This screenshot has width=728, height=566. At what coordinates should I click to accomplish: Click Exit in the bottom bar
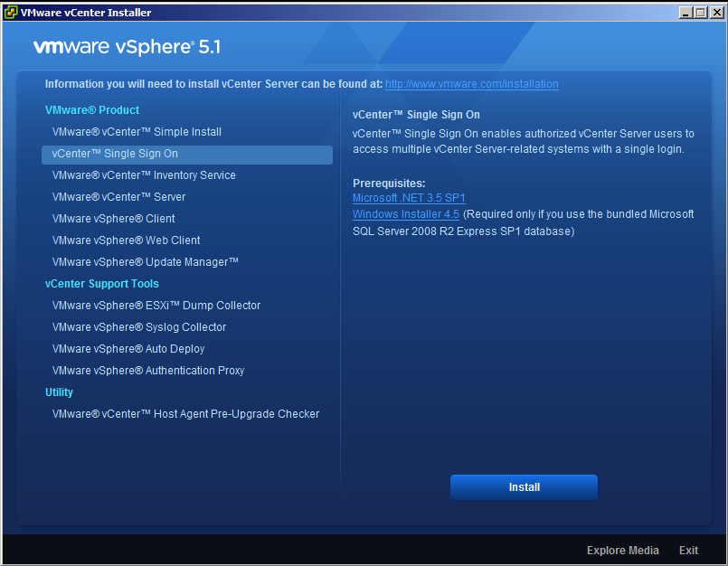click(x=688, y=551)
